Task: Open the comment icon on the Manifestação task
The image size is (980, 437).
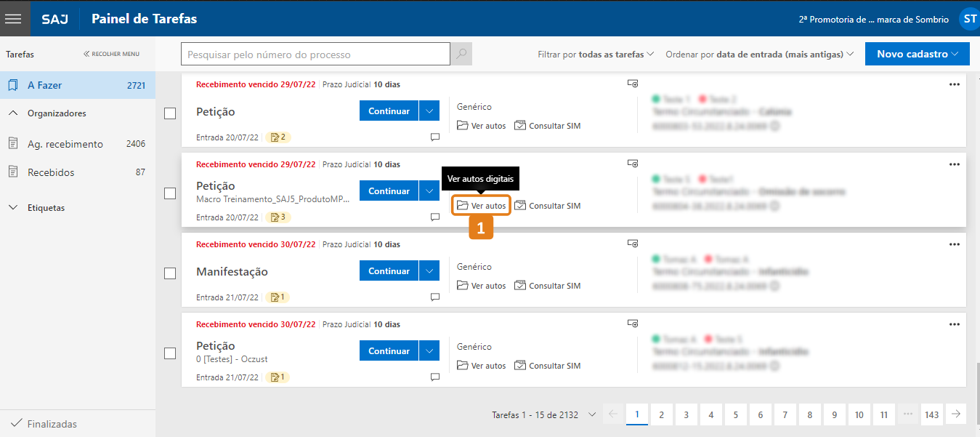Action: 434,297
